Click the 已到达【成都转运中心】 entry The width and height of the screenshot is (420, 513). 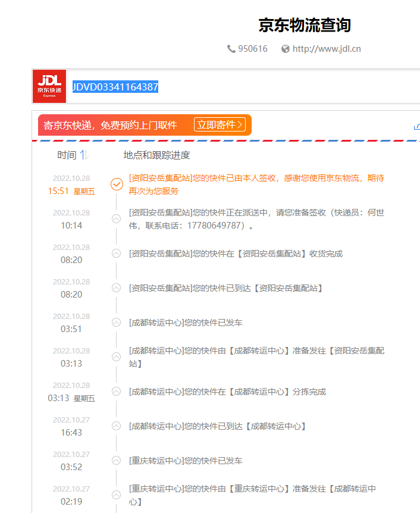217,426
